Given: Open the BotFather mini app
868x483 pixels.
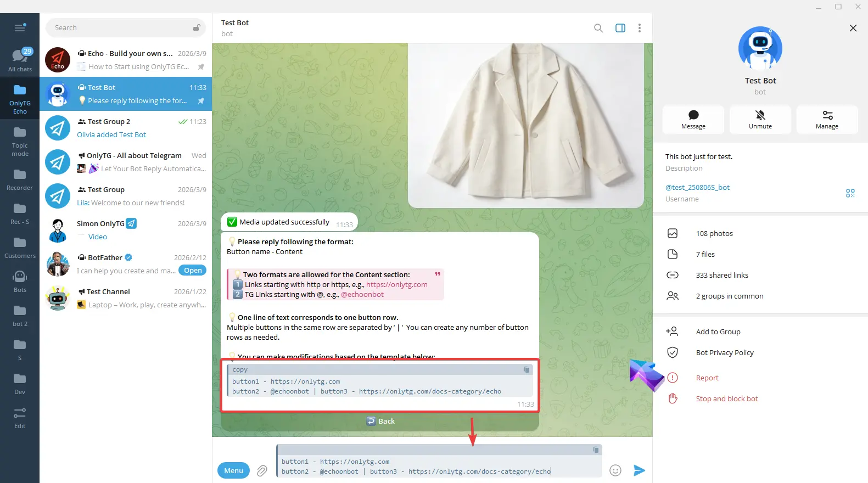Looking at the screenshot, I should (193, 271).
